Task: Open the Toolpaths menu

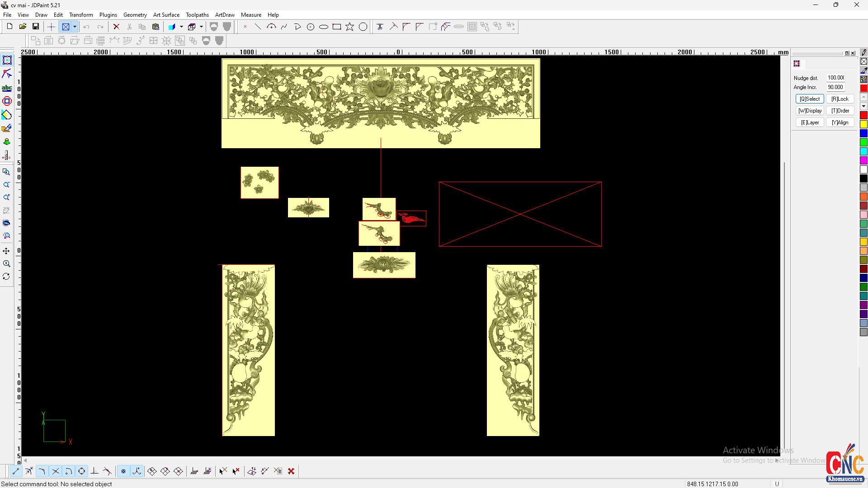Action: (197, 15)
